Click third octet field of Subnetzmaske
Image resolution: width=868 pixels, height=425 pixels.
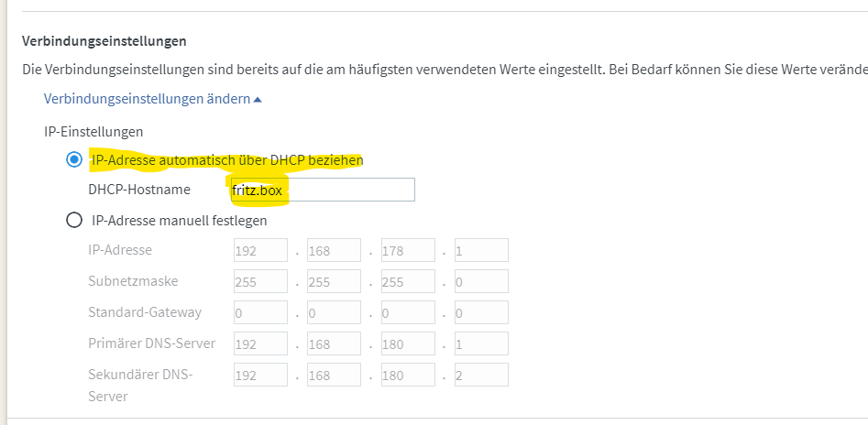(x=407, y=281)
